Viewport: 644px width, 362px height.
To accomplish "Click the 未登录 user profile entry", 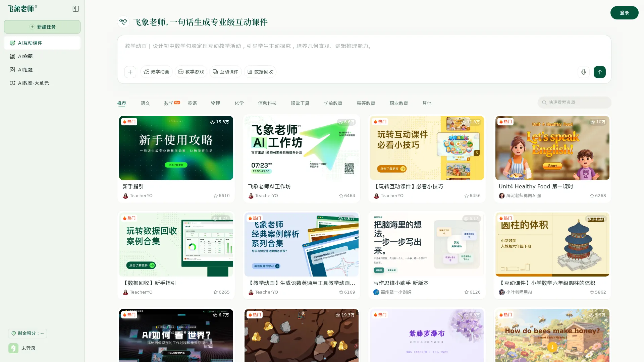I will pos(22,348).
